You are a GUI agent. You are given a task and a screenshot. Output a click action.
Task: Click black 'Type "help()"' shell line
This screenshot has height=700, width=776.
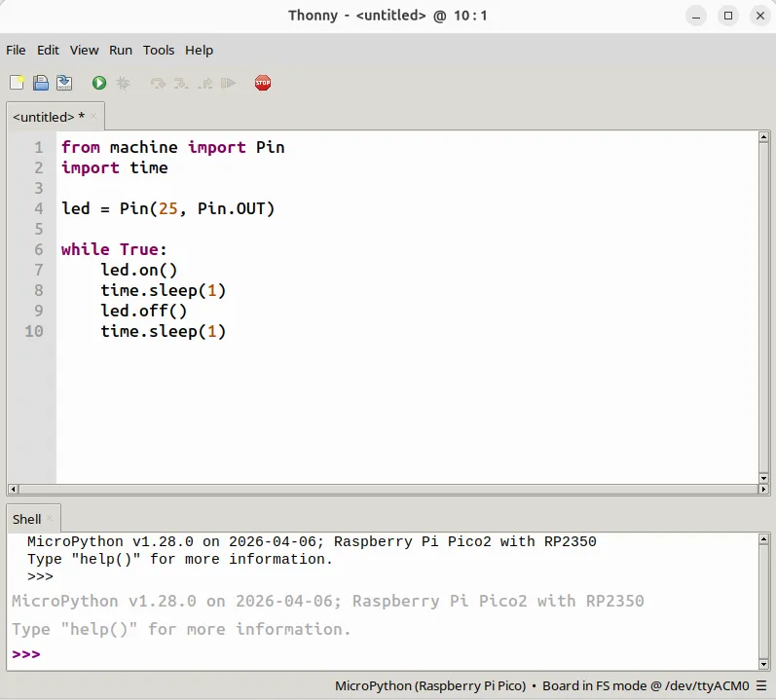pos(180,559)
